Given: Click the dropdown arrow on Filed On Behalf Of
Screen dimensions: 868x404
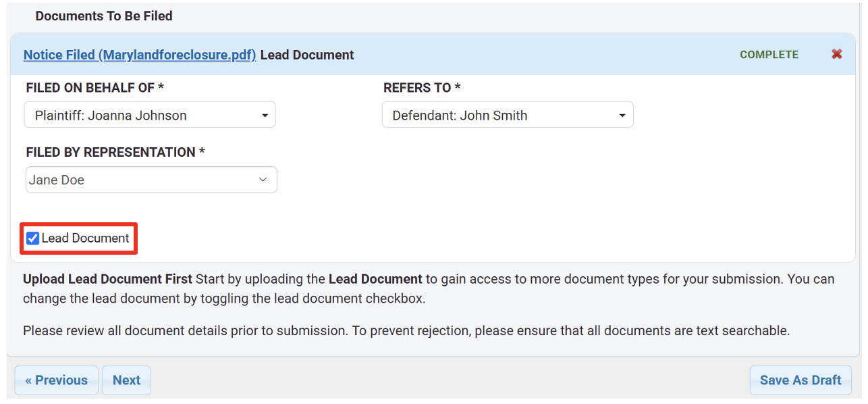Looking at the screenshot, I should pyautogui.click(x=265, y=114).
